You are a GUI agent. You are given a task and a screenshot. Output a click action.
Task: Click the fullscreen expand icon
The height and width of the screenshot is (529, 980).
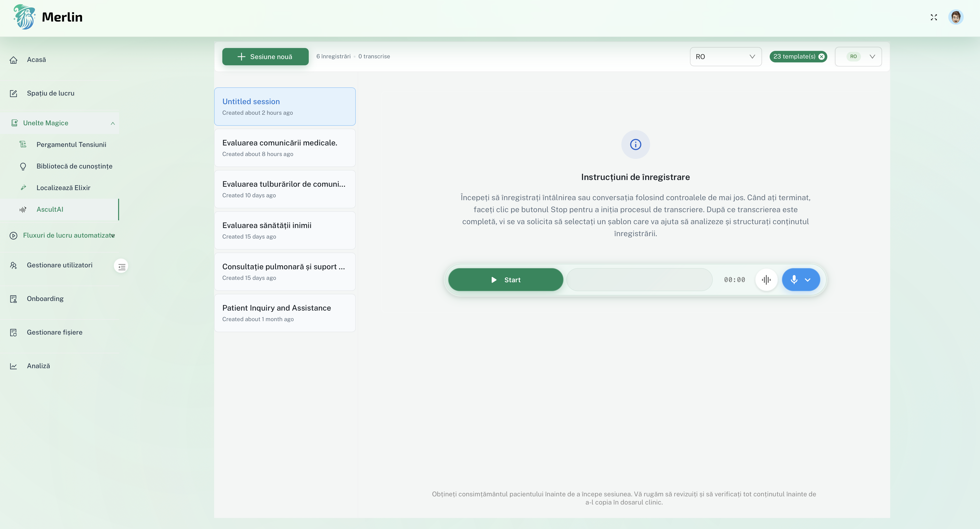point(934,18)
